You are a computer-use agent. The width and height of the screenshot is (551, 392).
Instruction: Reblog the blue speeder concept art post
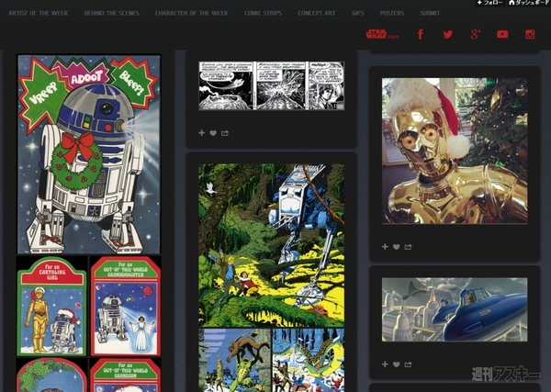click(x=385, y=364)
